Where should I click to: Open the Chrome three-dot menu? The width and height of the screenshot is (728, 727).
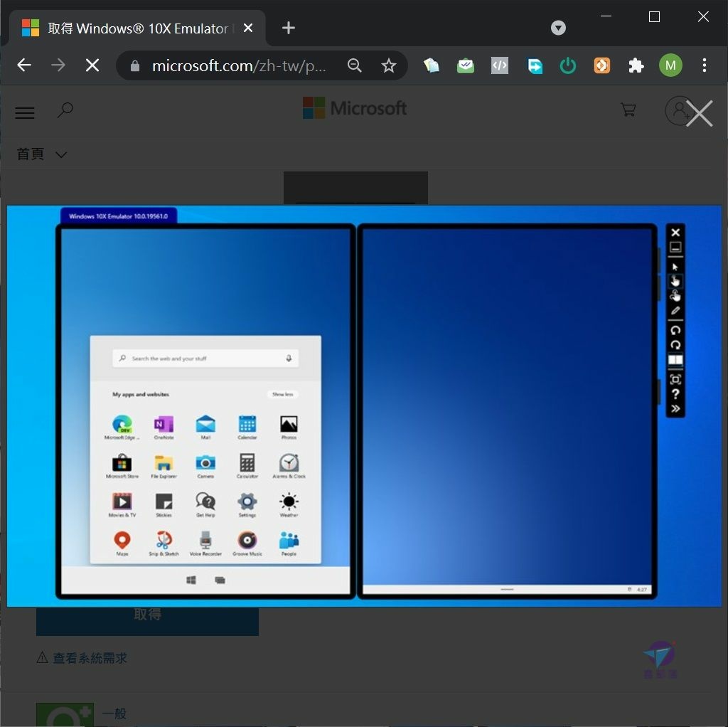(x=704, y=65)
